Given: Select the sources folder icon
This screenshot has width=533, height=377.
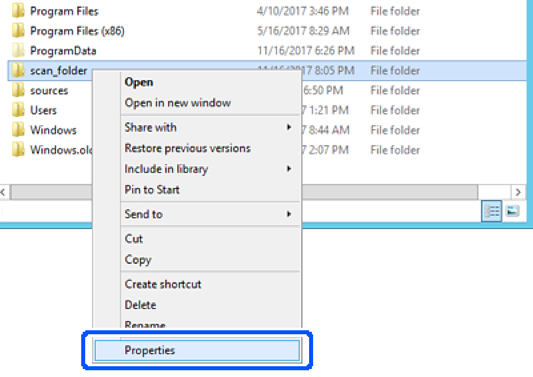Looking at the screenshot, I should [x=18, y=90].
